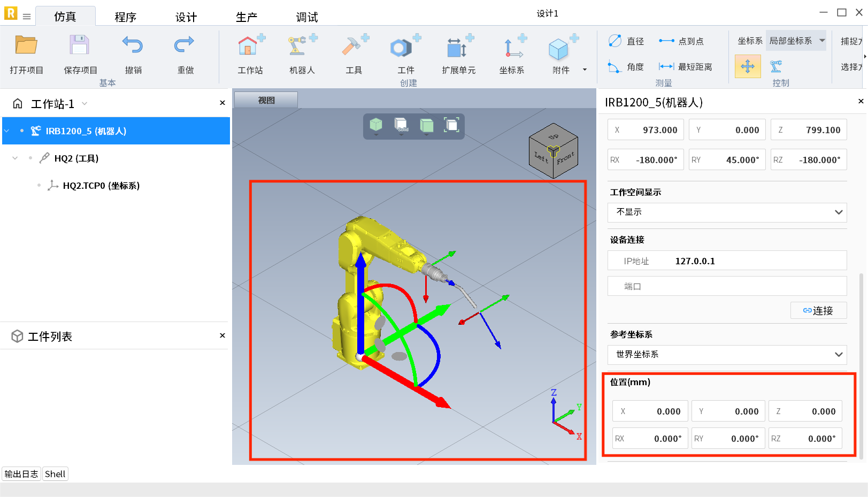
Task: Collapse the IRB1200_5 robot tree node
Action: tap(7, 131)
